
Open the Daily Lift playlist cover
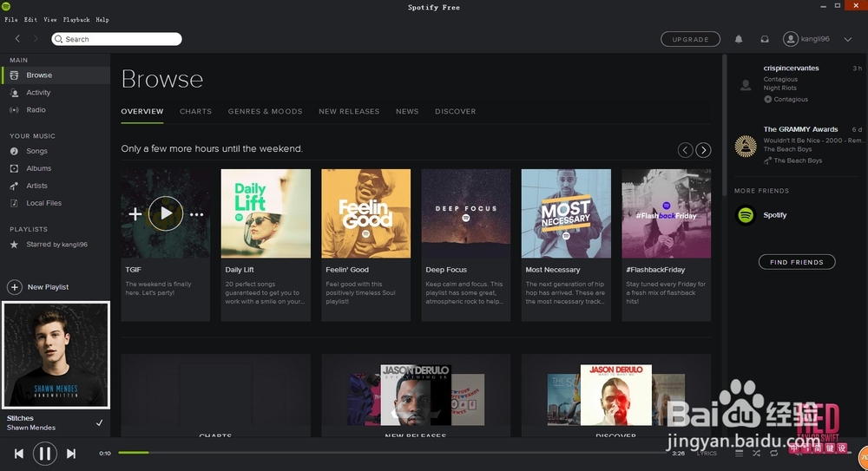point(266,213)
